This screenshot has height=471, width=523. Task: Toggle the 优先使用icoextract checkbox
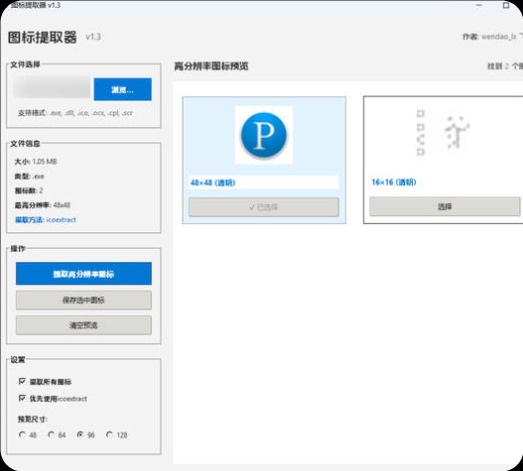[22, 398]
